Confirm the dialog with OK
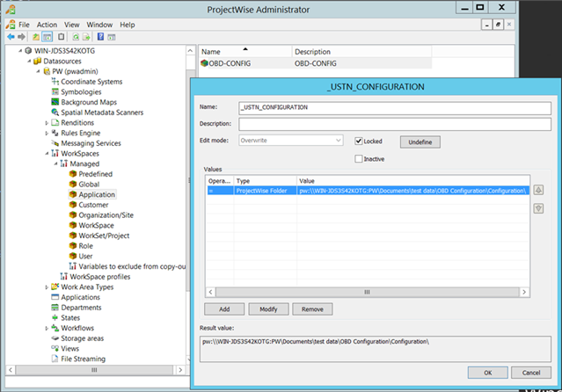This screenshot has height=392, width=562. point(488,373)
